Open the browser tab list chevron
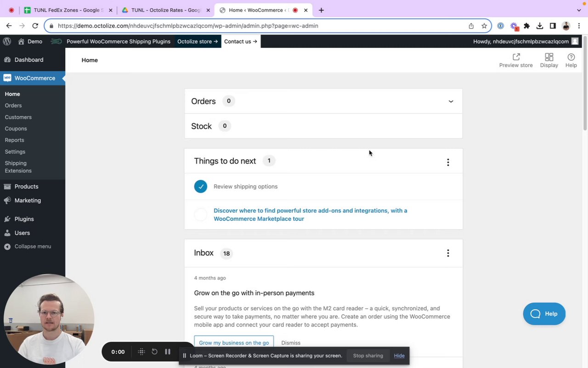This screenshot has height=368, width=588. pyautogui.click(x=579, y=10)
